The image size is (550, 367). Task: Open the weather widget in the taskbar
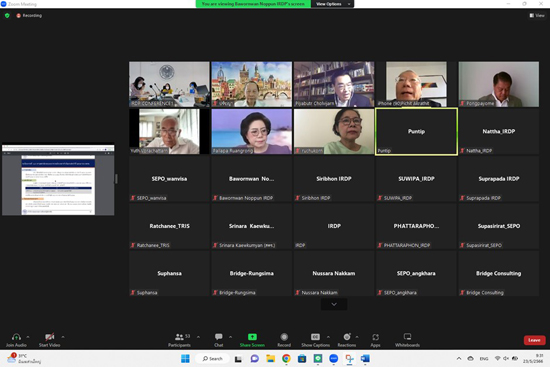click(x=24, y=359)
